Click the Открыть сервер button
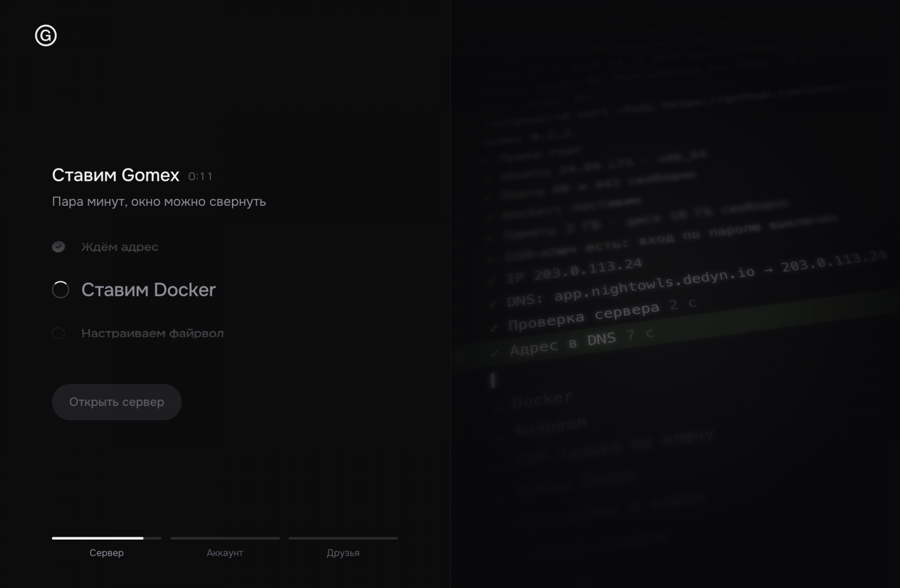Image resolution: width=900 pixels, height=588 pixels. (117, 402)
